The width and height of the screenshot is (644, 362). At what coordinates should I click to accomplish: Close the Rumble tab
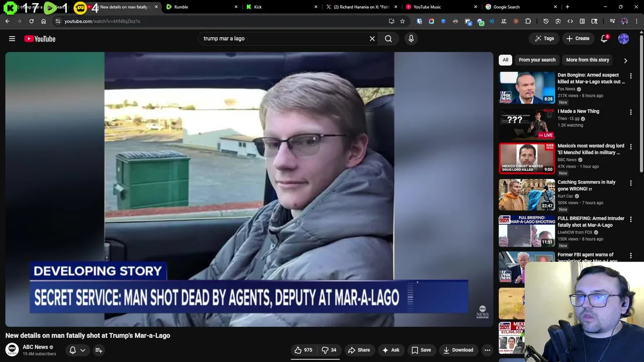(236, 7)
